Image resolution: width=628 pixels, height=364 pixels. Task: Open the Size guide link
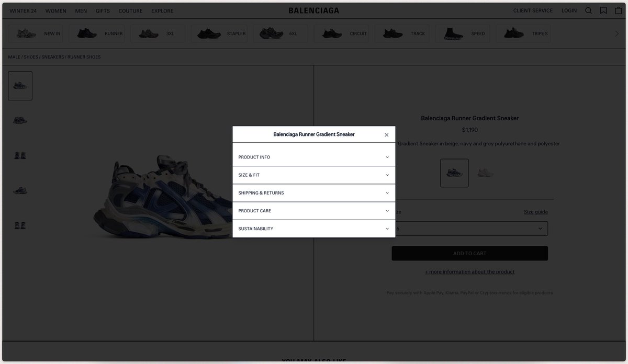536,212
